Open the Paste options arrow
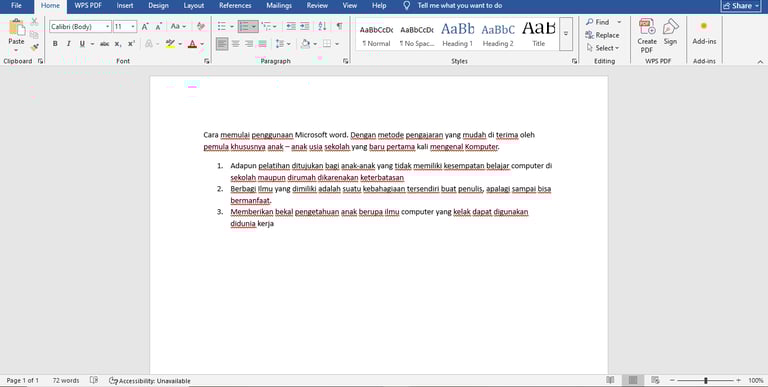Viewport: 768px width, 387px height. pos(16,50)
